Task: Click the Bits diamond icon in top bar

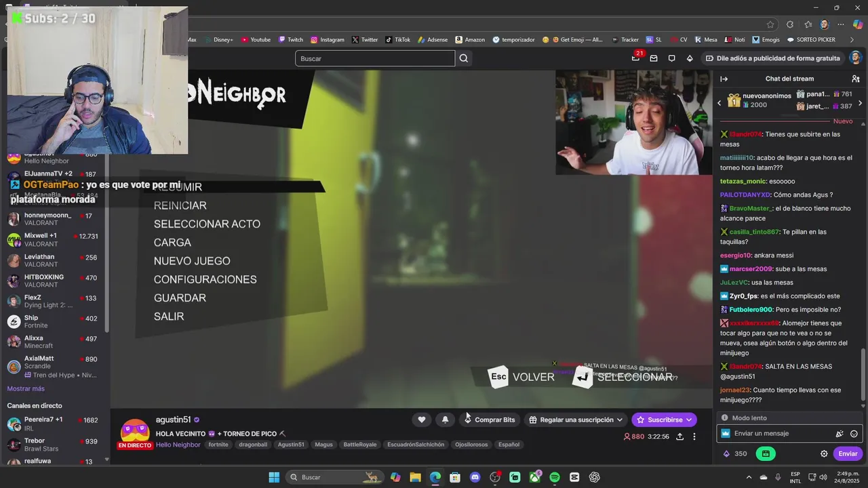Action: coord(690,58)
